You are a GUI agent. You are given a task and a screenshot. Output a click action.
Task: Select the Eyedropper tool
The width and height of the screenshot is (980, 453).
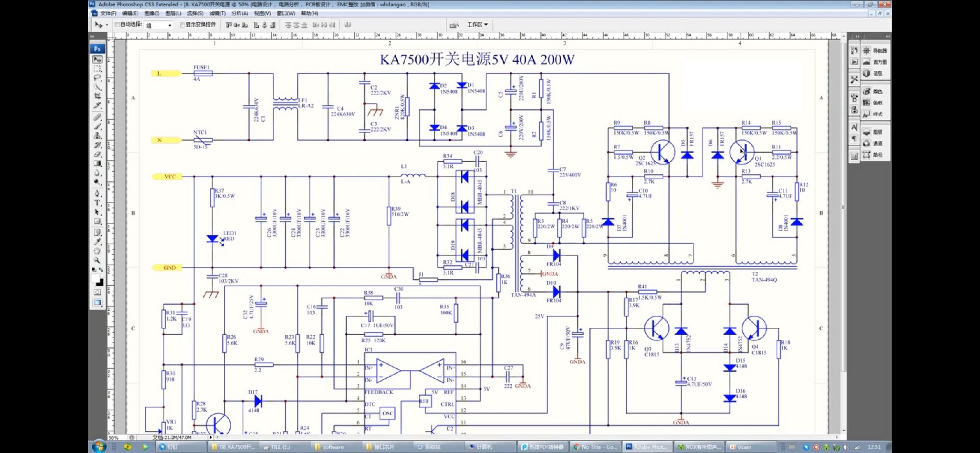click(x=97, y=242)
